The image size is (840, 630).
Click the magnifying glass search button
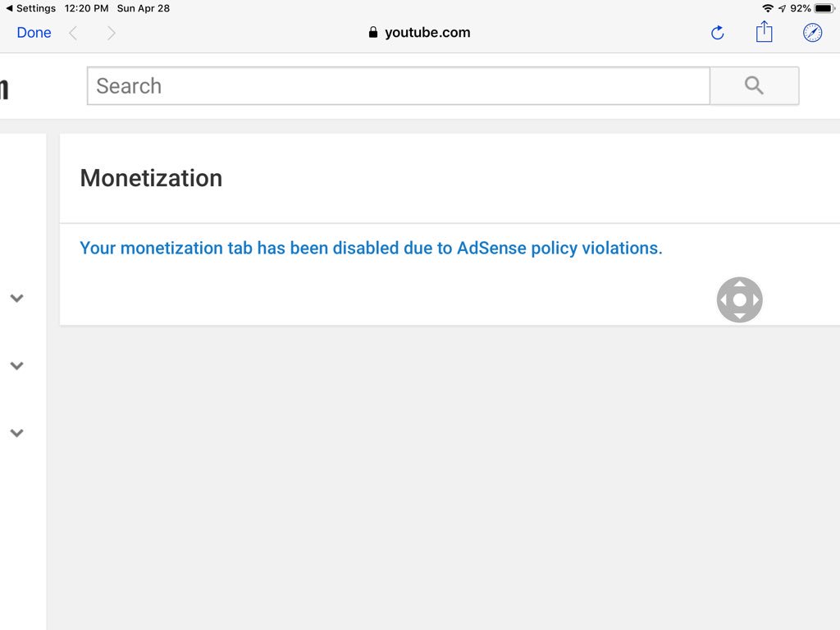tap(755, 85)
